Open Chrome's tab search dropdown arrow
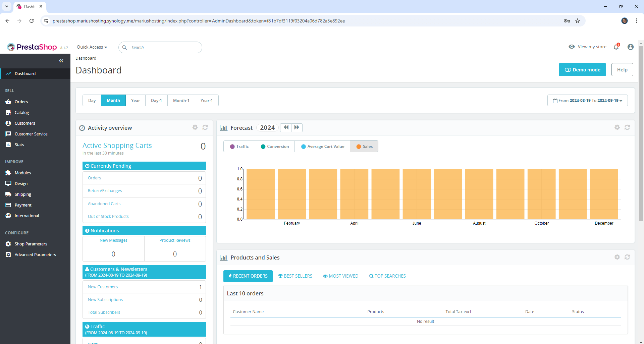The image size is (644, 344). point(7,6)
